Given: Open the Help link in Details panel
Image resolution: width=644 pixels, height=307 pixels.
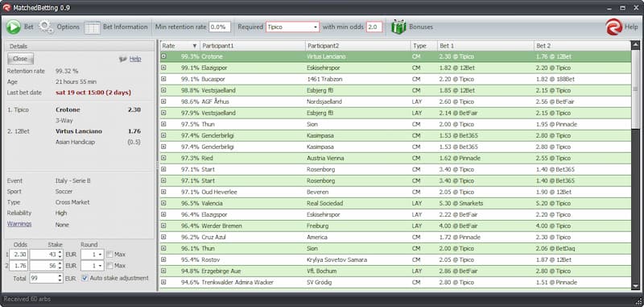Looking at the screenshot, I should [135, 59].
